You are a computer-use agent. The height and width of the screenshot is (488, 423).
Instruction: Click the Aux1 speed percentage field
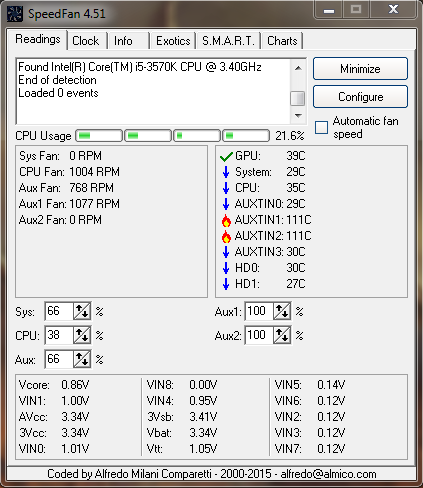point(259,311)
